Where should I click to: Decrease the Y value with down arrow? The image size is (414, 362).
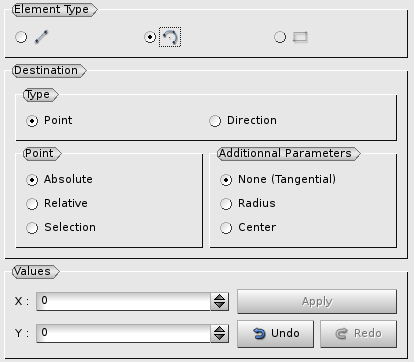(220, 337)
